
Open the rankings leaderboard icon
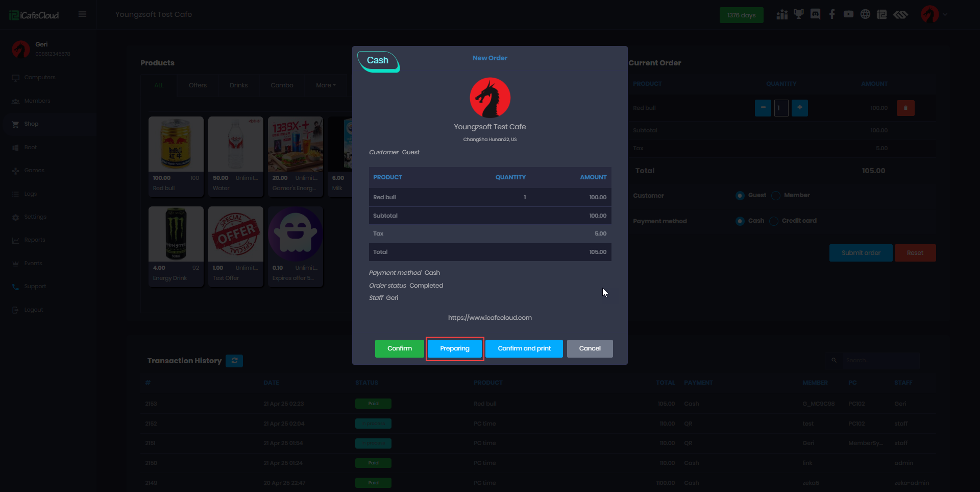coord(782,14)
